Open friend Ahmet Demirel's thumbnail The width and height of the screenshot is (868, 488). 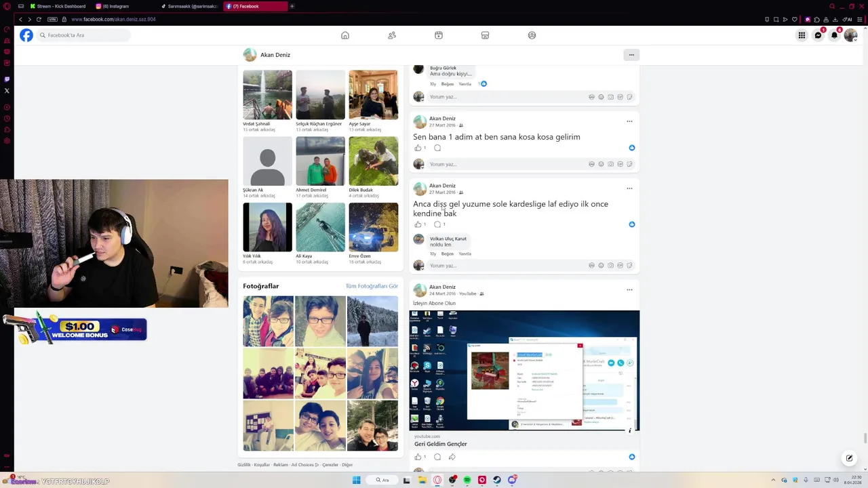pos(320,161)
